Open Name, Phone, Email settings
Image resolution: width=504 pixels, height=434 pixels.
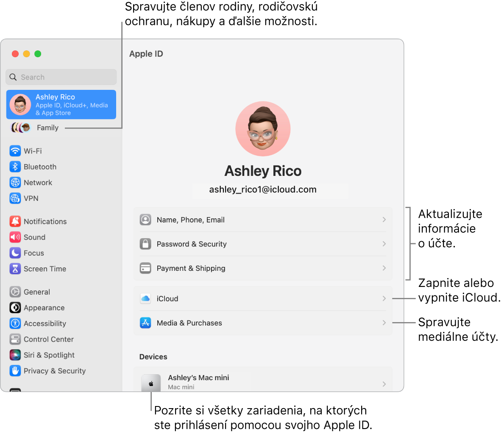pos(263,220)
